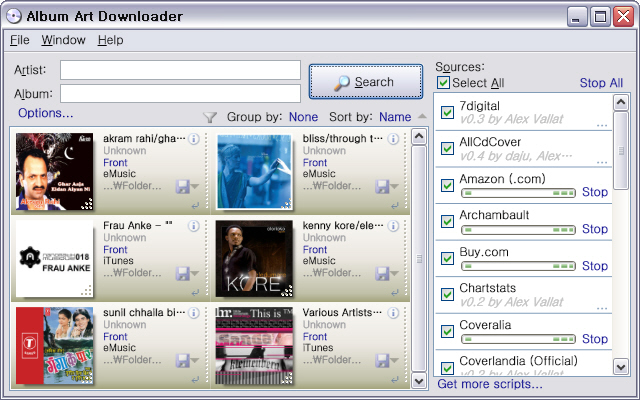Screen dimensions: 640x400
Task: Expand save options arrow for kenny kore
Action: [394, 274]
